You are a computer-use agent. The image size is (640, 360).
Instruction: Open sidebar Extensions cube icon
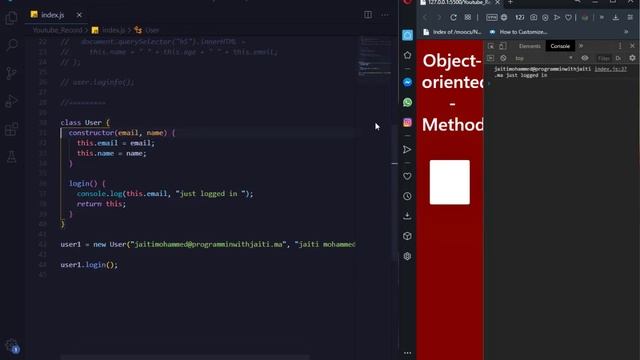[407, 236]
